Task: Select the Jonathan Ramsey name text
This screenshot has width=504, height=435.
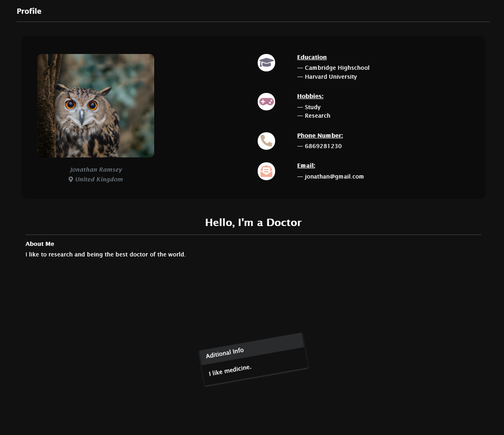Action: click(x=96, y=170)
